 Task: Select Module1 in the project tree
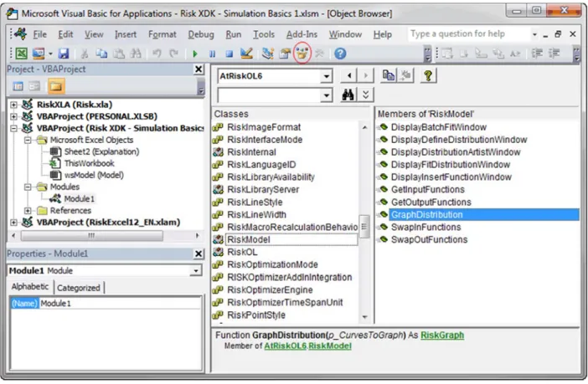(79, 198)
